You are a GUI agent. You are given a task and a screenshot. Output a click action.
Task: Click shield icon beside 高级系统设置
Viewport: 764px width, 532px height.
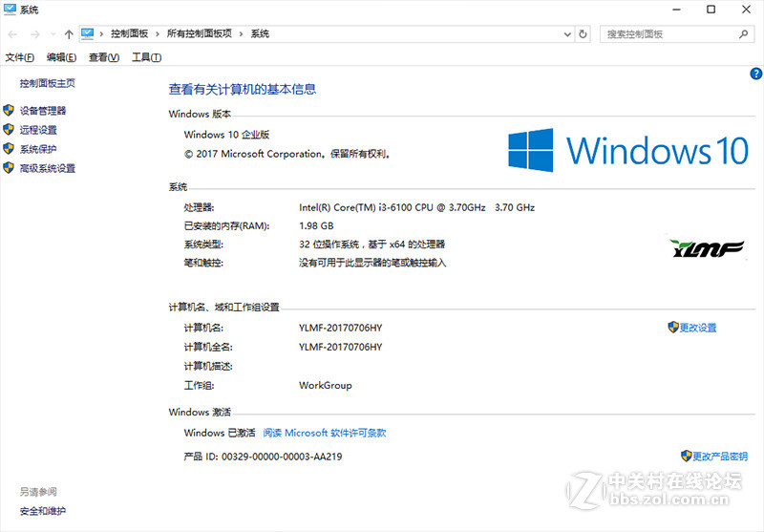[9, 167]
